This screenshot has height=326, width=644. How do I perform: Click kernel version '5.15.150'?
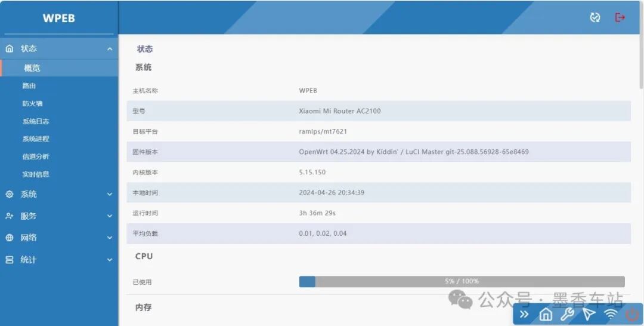pos(312,172)
